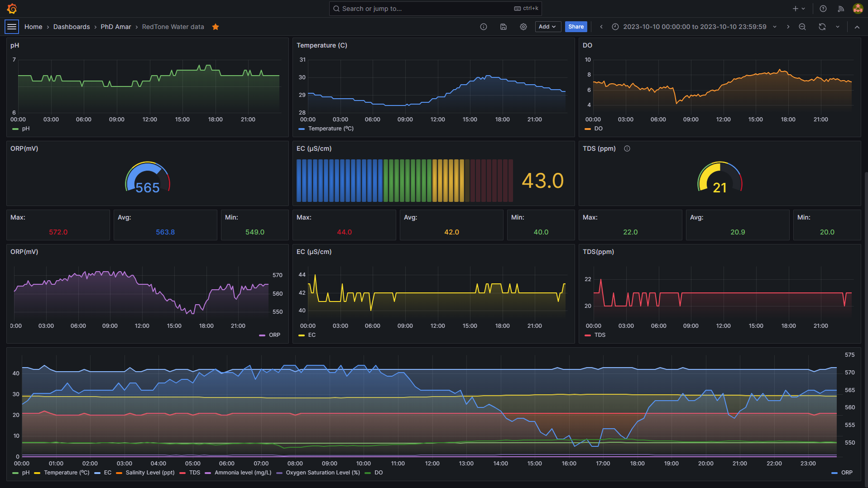The width and height of the screenshot is (868, 488).
Task: Open the main navigation hamburger menu
Action: click(x=12, y=27)
